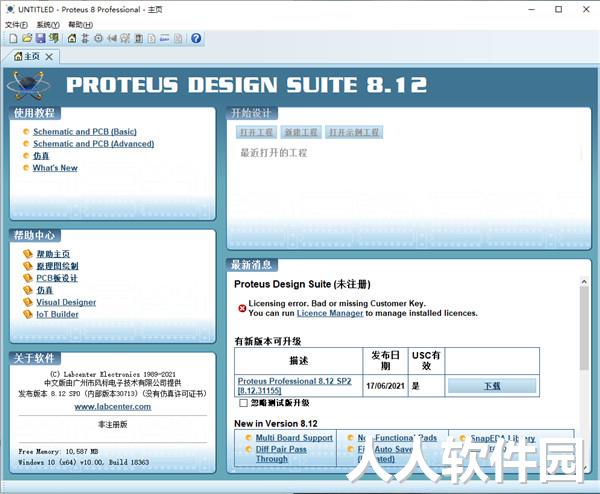Image resolution: width=600 pixels, height=494 pixels.
Task: Click the Proteus app icon in title bar
Action: [x=10, y=10]
